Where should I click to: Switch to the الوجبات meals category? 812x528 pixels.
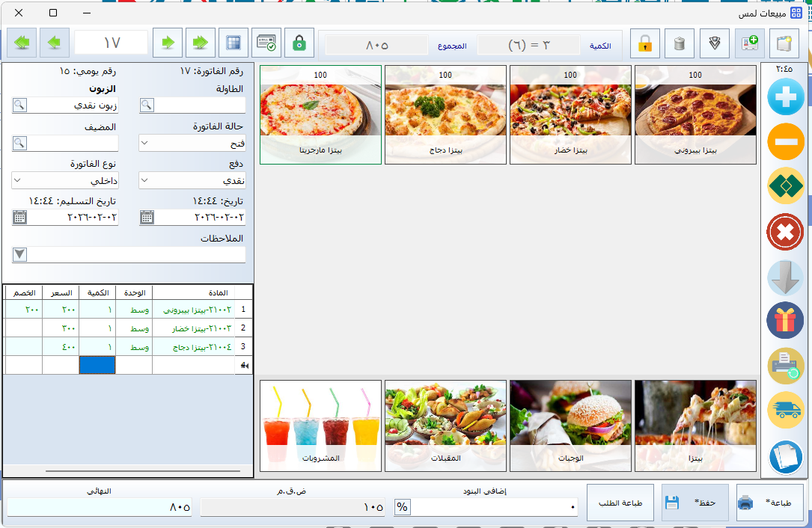click(570, 426)
